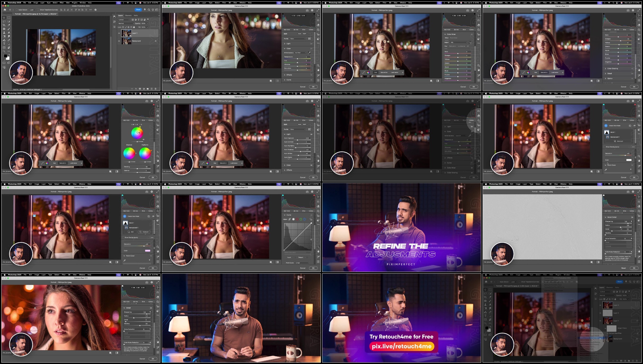Image resolution: width=643 pixels, height=364 pixels.
Task: Click Subtract button under Mask 1, 9:18 PM frame
Action: (x=144, y=232)
